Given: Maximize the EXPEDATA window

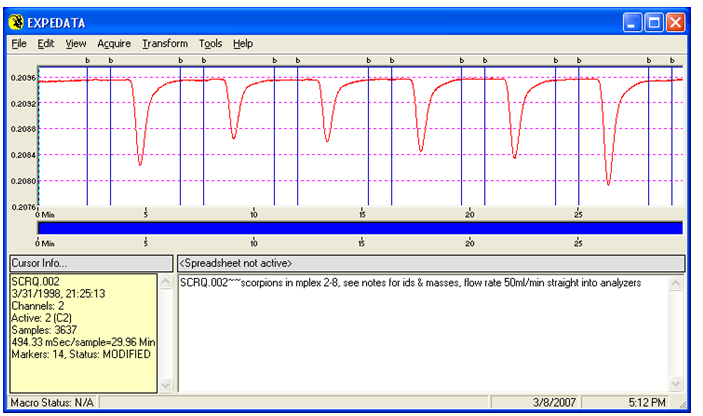Looking at the screenshot, I should pyautogui.click(x=654, y=21).
